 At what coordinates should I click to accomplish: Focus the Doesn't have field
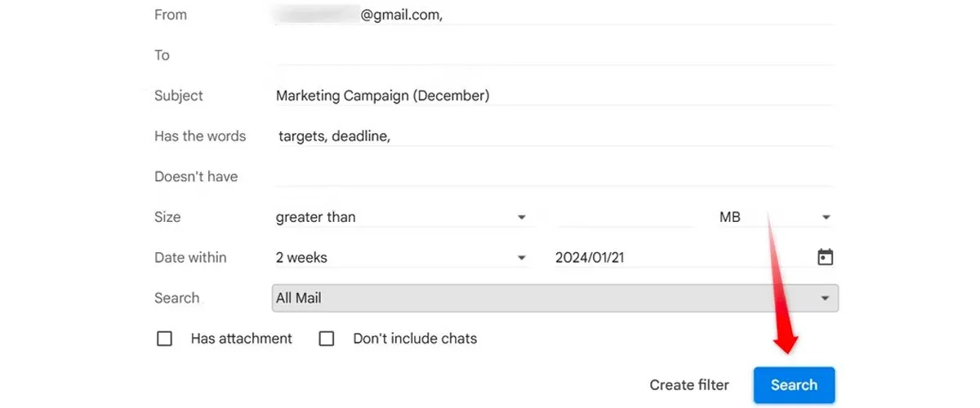click(555, 176)
